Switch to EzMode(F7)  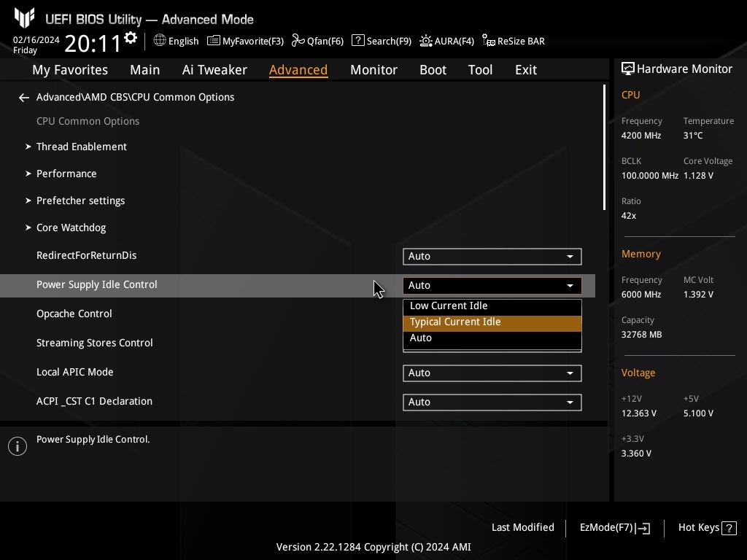coord(614,528)
